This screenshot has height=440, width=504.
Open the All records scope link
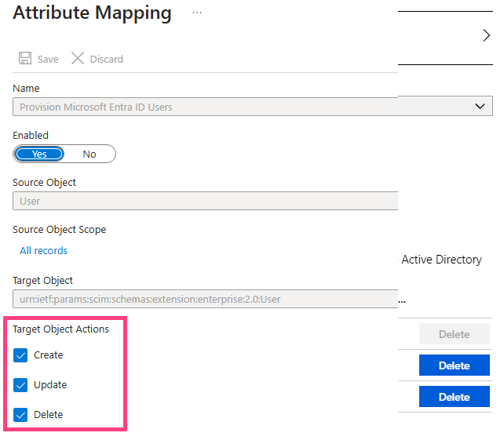pos(44,250)
